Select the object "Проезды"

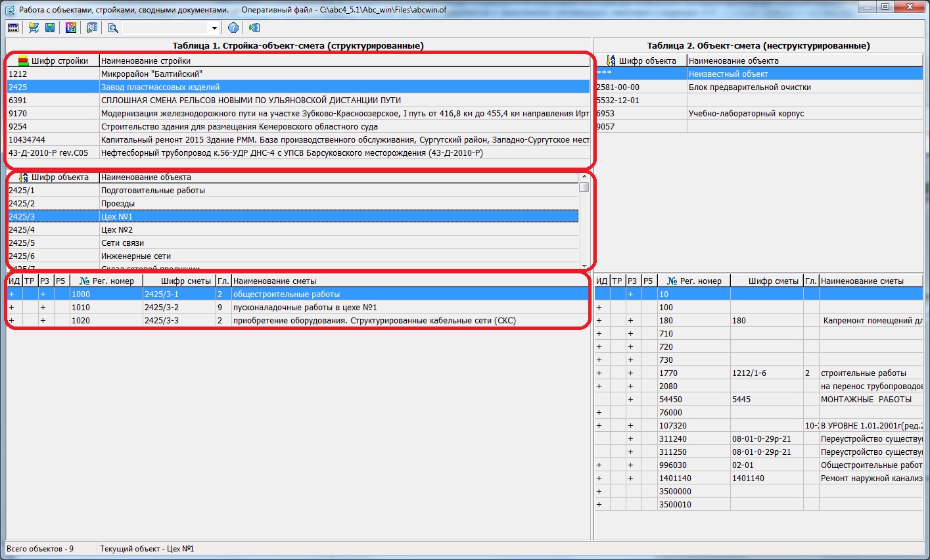pos(292,203)
